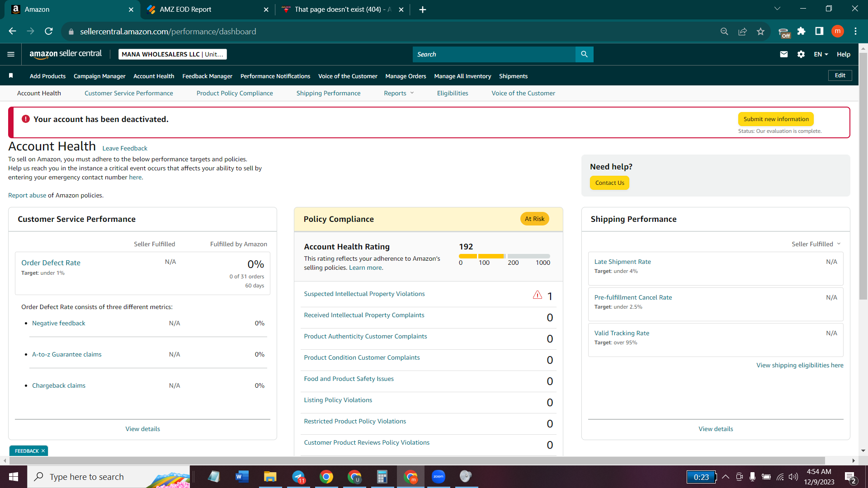
Task: Click the page vertical scrollbar
Action: click(863, 176)
